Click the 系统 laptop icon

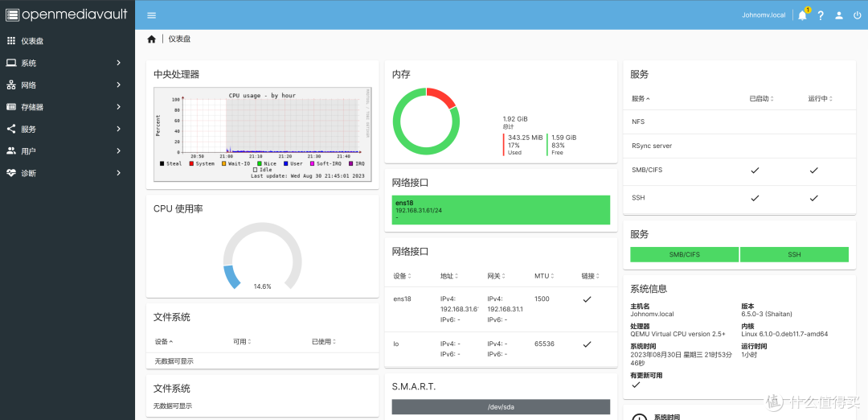click(x=11, y=63)
